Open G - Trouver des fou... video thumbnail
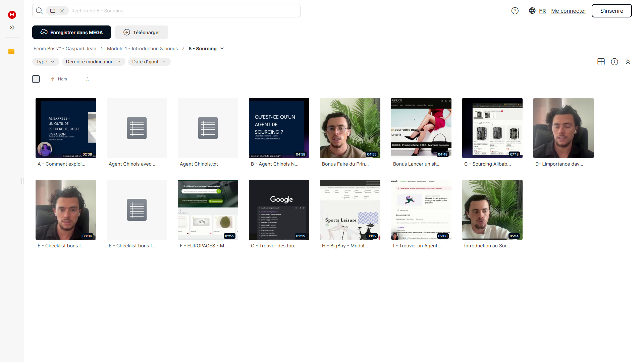Viewport: 644px width, 362px height. [279, 210]
